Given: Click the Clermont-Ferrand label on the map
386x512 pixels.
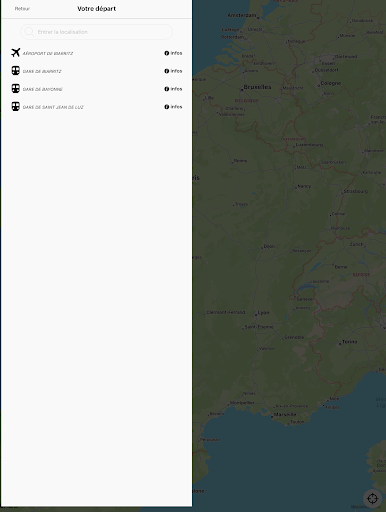Looking at the screenshot, I should pos(226,312).
